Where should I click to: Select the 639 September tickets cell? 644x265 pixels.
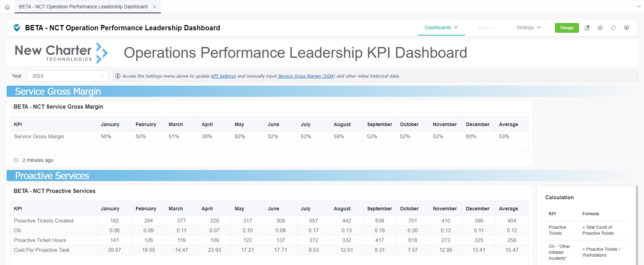click(x=380, y=221)
